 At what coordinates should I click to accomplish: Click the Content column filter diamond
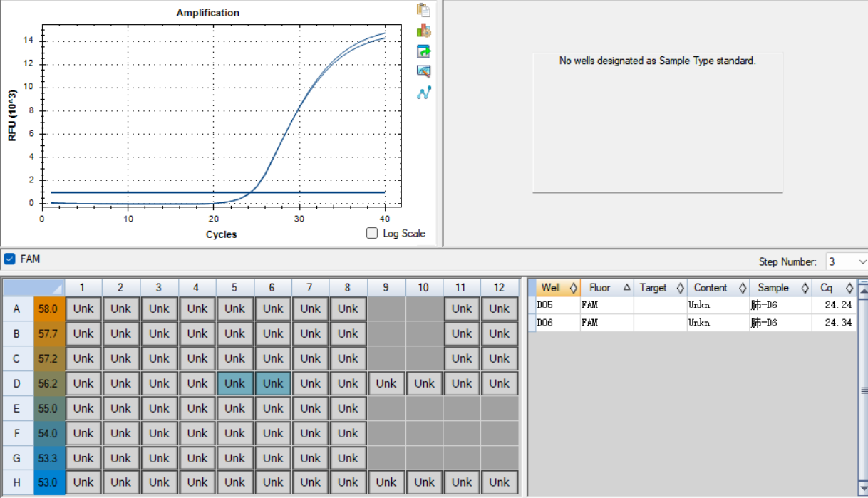pos(743,288)
